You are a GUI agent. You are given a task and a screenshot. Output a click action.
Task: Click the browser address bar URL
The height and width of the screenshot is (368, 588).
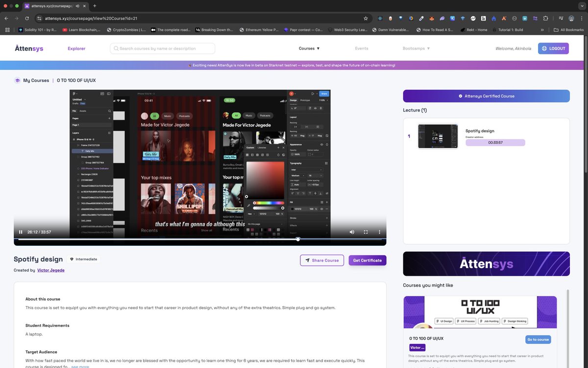[x=91, y=18]
